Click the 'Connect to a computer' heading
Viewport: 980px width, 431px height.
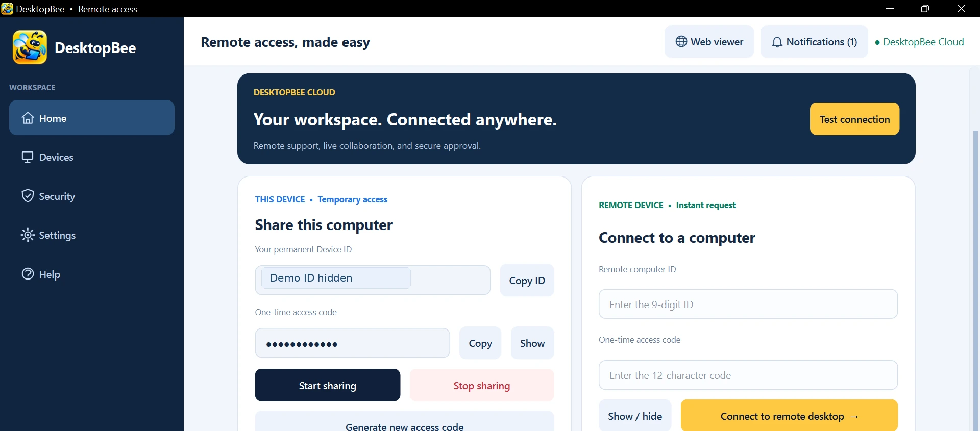[677, 238]
